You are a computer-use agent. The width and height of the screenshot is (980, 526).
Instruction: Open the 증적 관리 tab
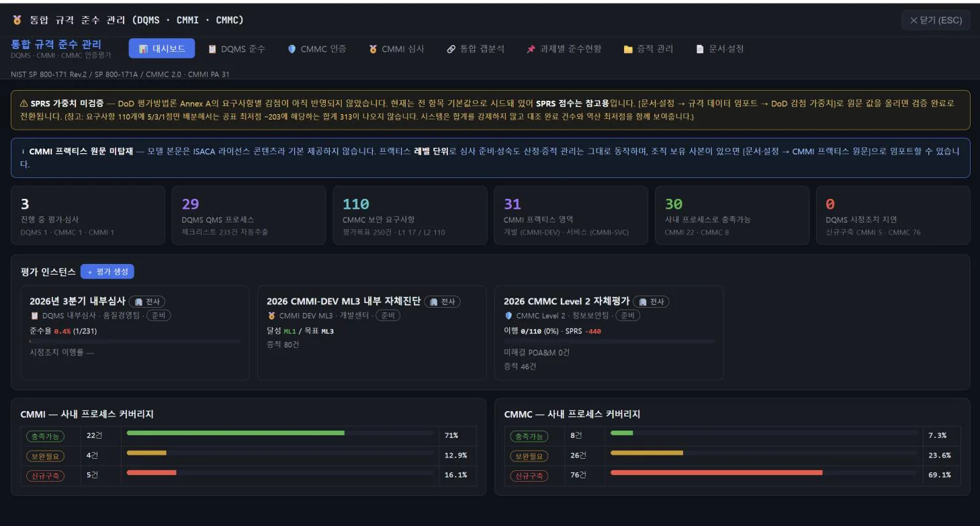click(648, 48)
